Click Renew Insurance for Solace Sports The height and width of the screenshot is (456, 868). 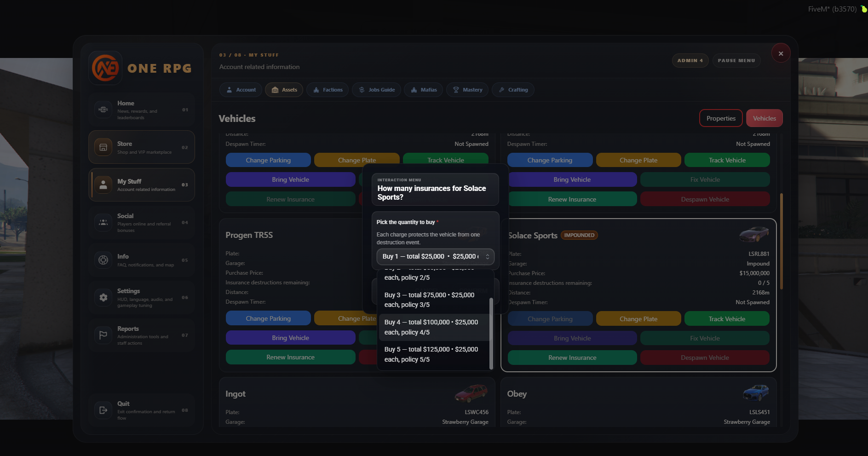572,358
